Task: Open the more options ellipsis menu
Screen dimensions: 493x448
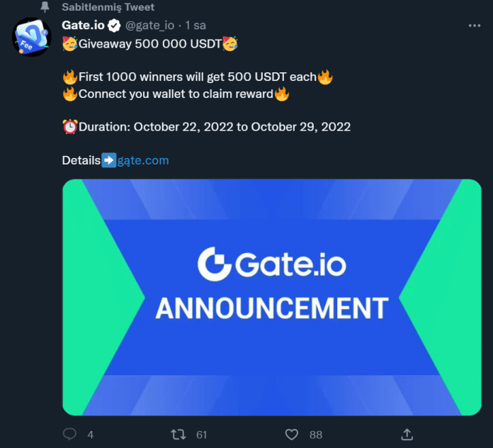Action: tap(475, 26)
